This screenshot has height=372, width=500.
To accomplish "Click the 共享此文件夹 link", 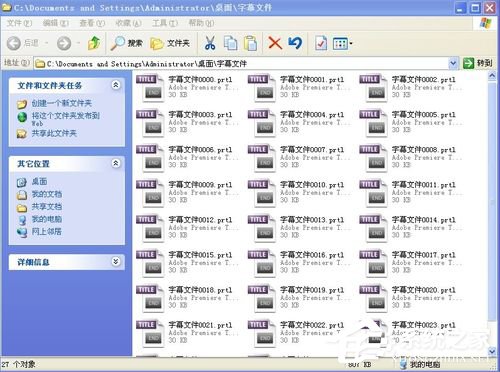I will tap(54, 133).
